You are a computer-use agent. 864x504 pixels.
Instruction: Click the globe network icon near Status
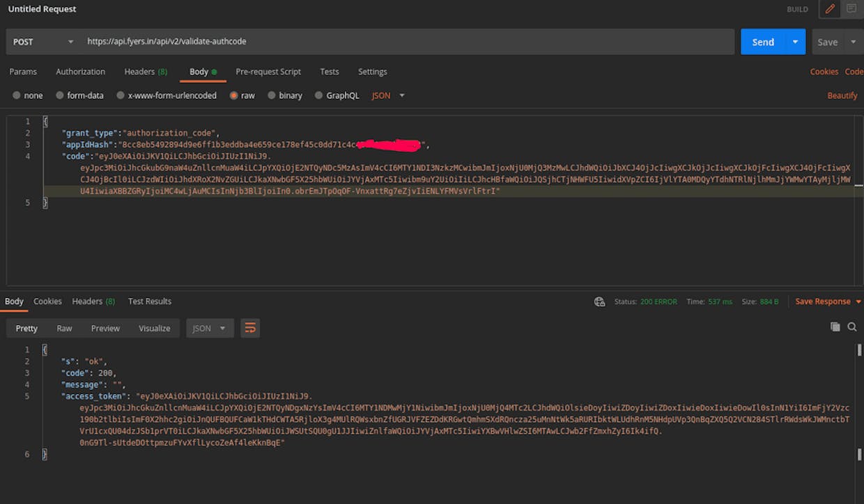pyautogui.click(x=599, y=301)
